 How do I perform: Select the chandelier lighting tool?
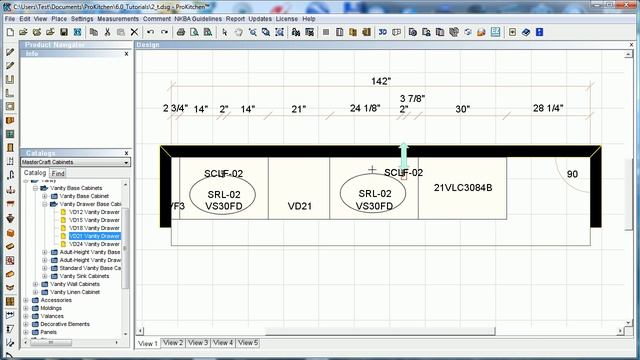pyautogui.click(x=10, y=190)
